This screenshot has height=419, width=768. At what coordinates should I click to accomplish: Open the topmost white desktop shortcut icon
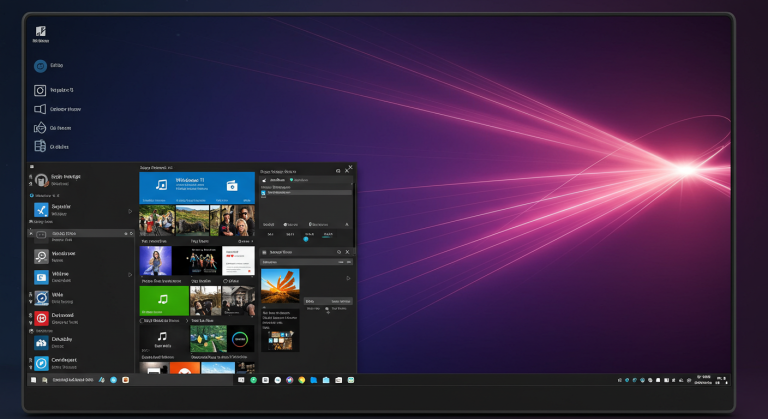pos(41,31)
